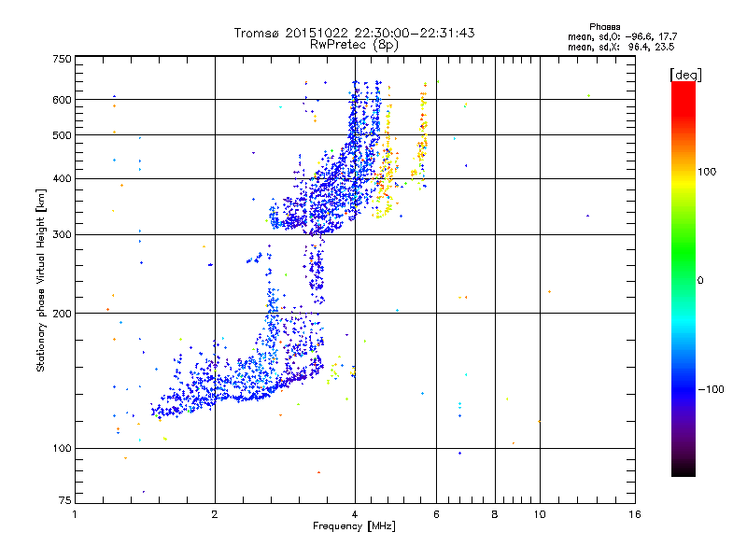Click the y-axis label '75'

(x=65, y=500)
